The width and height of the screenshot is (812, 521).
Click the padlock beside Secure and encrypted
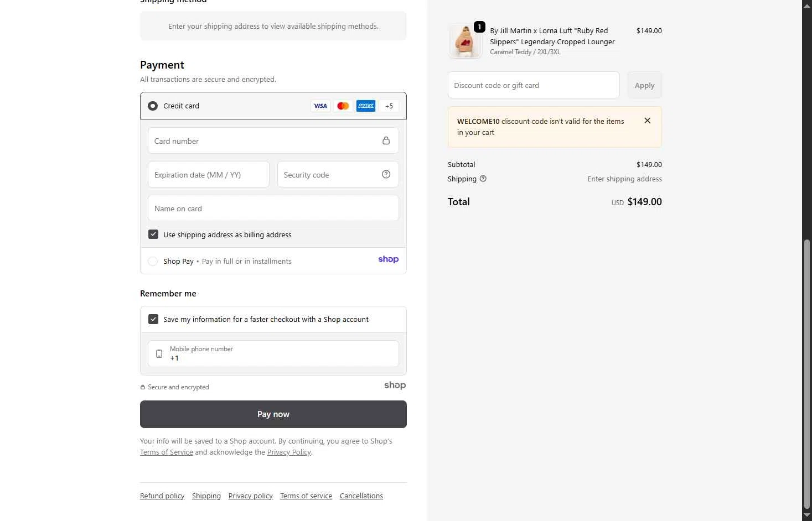tap(143, 387)
